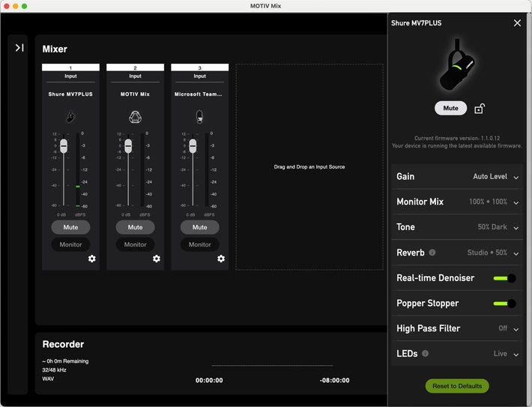Click the 00:00:00 elapsed time readout
Screen dimensions: 532x407
coord(209,380)
